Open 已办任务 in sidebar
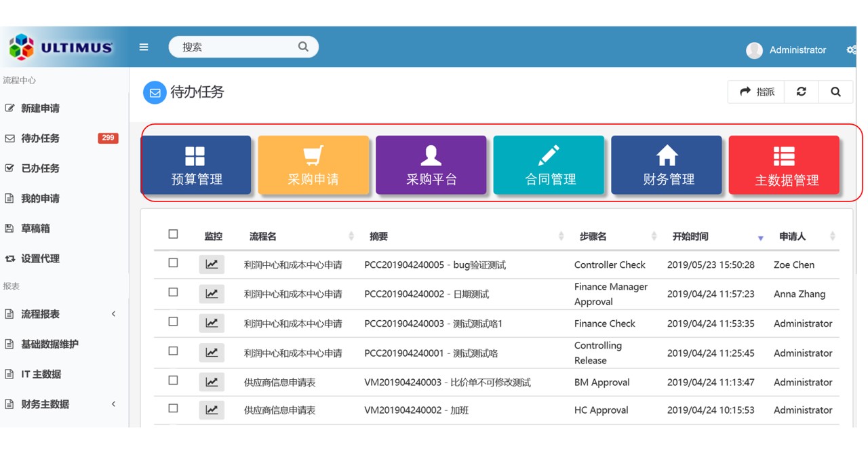The image size is (868, 449). coord(40,168)
